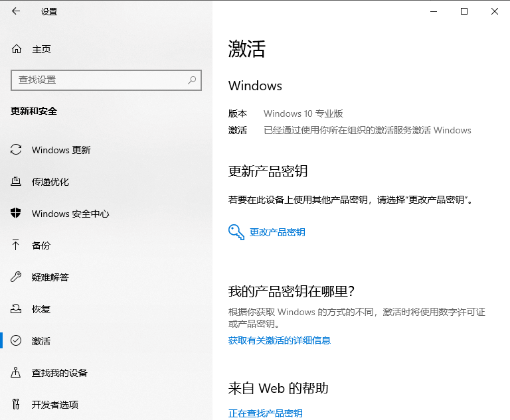The width and height of the screenshot is (510, 420).
Task: Click the 激活 checkmark circle icon
Action: click(16, 340)
